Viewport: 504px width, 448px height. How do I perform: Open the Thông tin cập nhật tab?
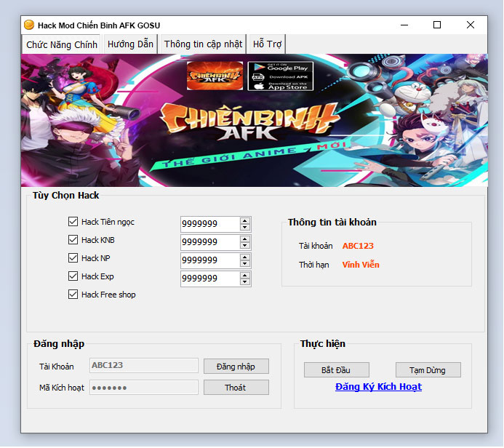tap(203, 44)
